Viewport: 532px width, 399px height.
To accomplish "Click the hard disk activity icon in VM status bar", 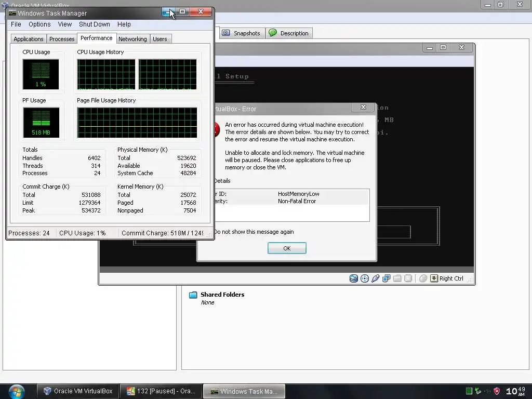I will (353, 278).
